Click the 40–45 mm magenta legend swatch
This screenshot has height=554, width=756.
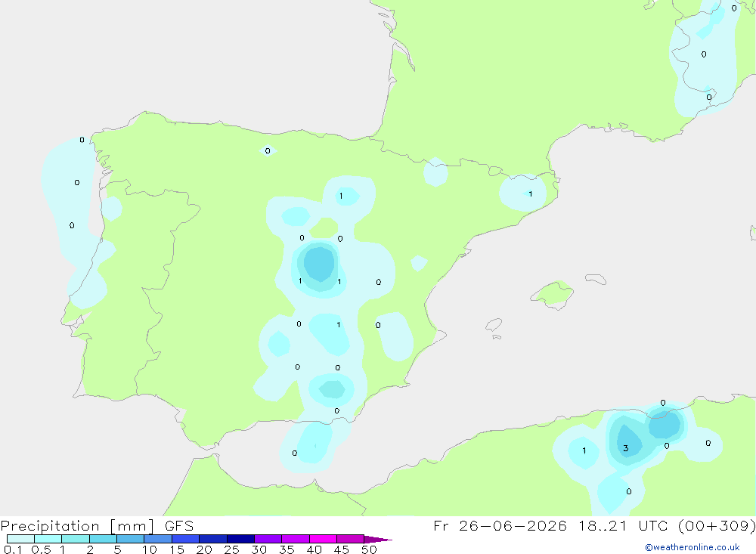[323, 539]
